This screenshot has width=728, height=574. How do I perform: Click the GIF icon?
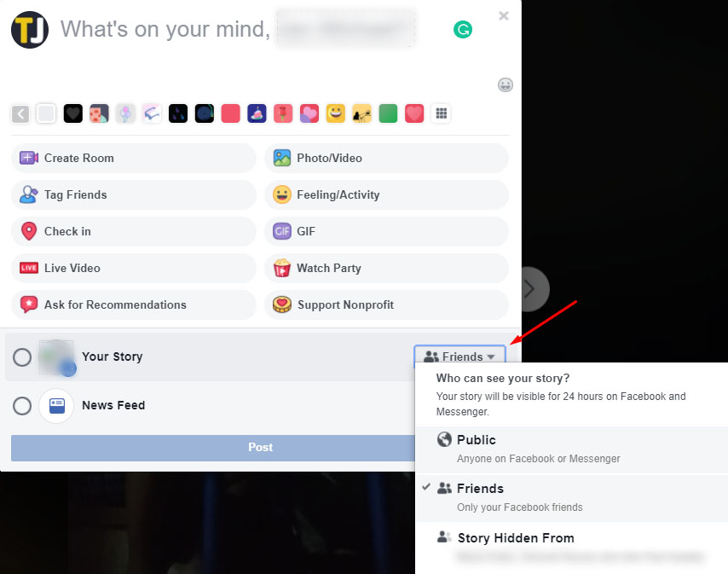pos(282,231)
